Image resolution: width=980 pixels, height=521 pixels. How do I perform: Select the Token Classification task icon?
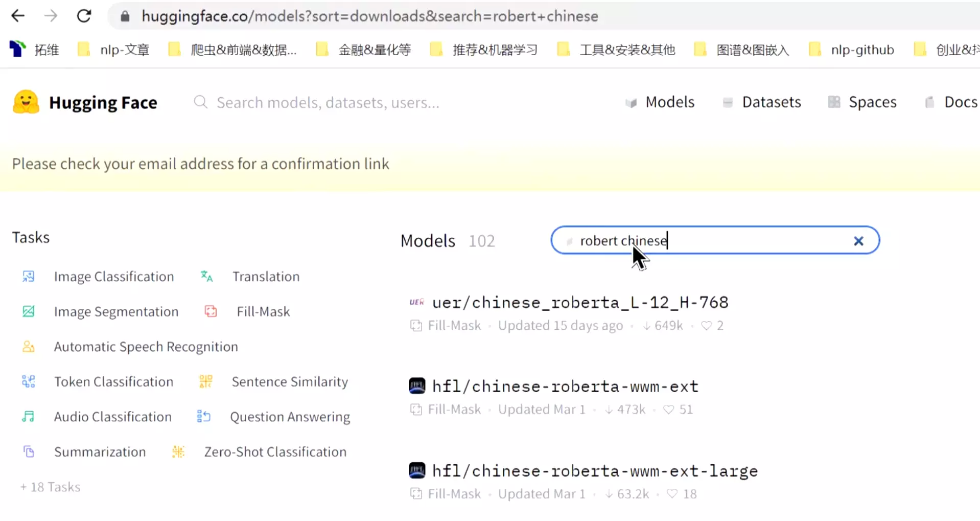[29, 381]
